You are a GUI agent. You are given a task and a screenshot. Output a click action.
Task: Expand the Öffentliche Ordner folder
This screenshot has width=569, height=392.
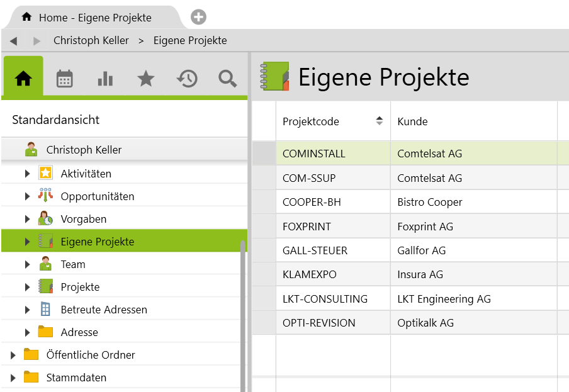(13, 355)
